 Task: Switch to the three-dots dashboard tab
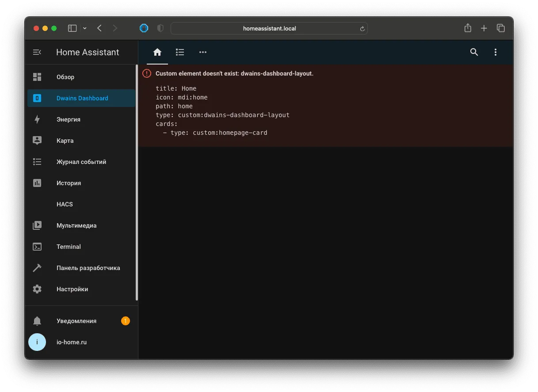(203, 52)
